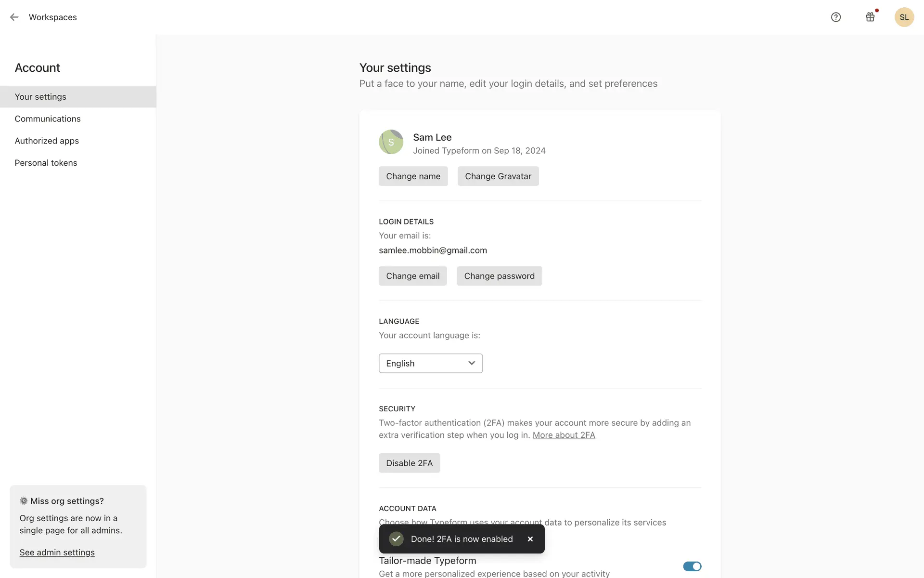The image size is (924, 578).
Task: Open the More about 2FA link
Action: [x=564, y=435]
